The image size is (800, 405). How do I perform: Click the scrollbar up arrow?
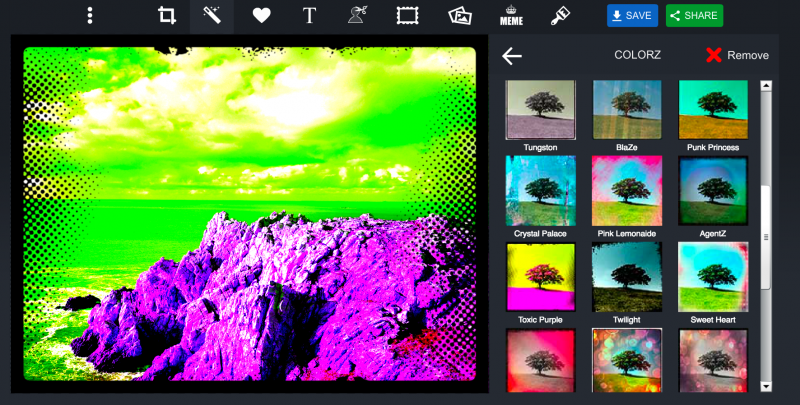point(766,86)
